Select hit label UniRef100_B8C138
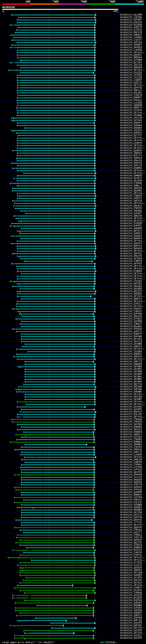Image resolution: width=146 pixels, height=644 pixels. 131,32
